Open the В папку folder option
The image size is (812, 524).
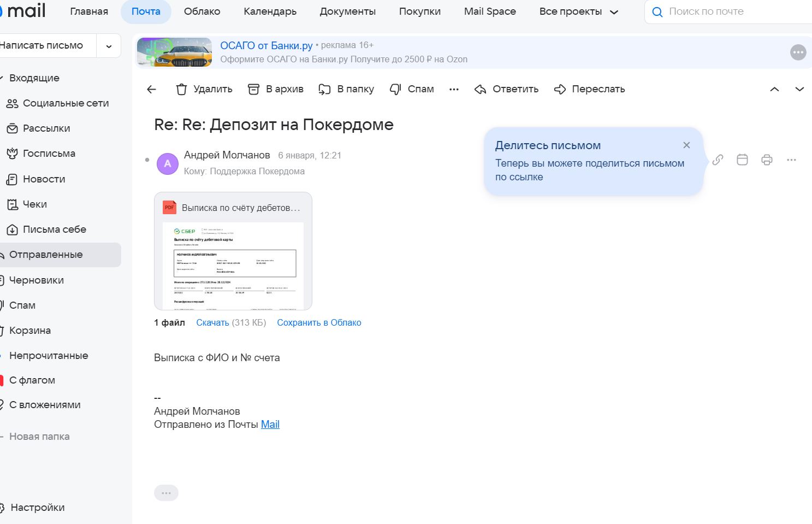(346, 89)
